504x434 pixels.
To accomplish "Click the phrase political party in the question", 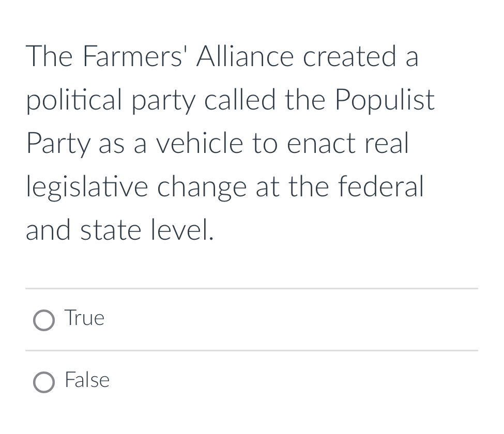I will [x=111, y=100].
